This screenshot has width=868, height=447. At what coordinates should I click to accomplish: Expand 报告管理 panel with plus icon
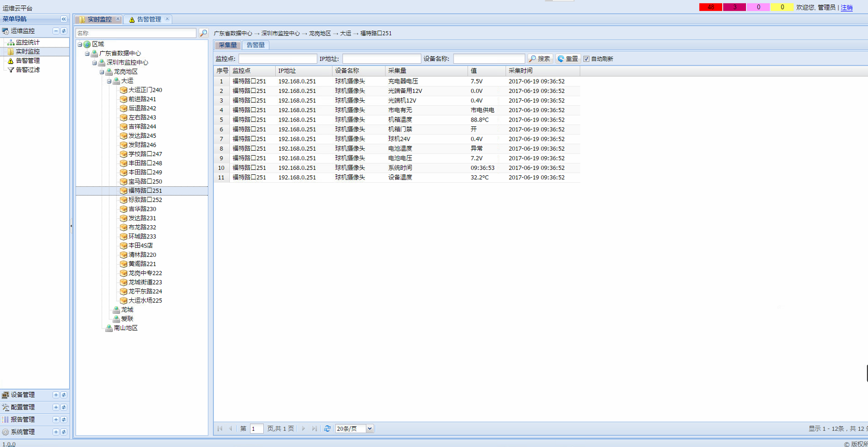[x=56, y=419]
